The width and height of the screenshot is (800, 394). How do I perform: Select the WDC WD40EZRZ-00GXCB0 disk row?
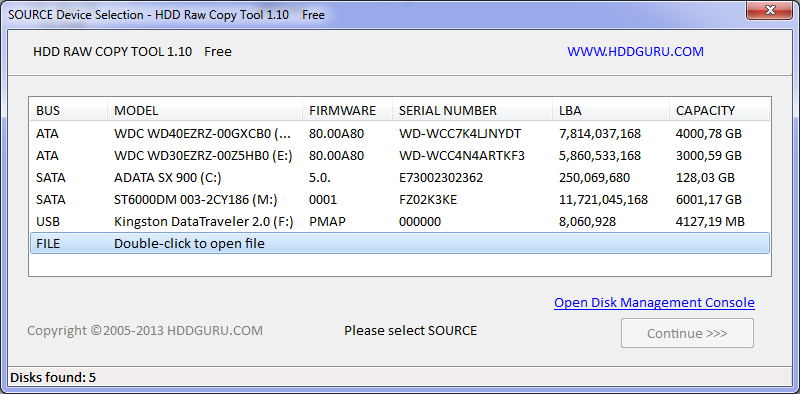click(399, 134)
